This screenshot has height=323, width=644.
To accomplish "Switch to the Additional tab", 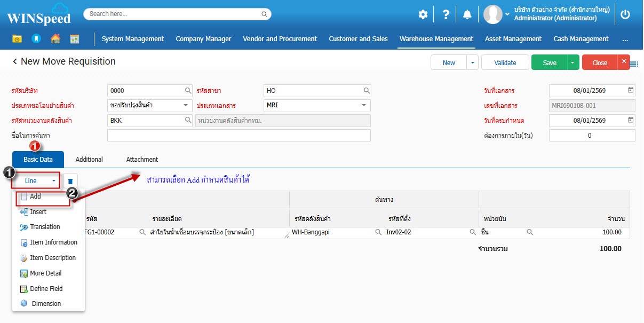I will pos(89,160).
